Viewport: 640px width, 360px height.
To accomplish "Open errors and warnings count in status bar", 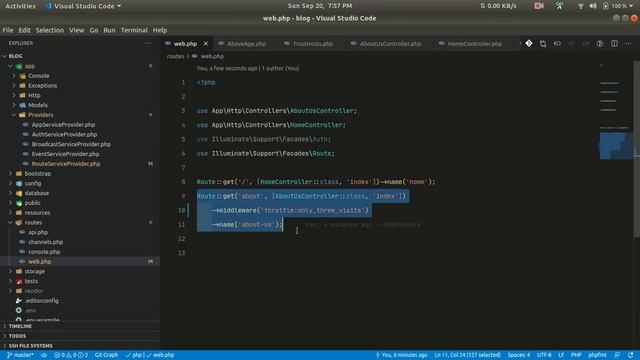I will [71, 355].
